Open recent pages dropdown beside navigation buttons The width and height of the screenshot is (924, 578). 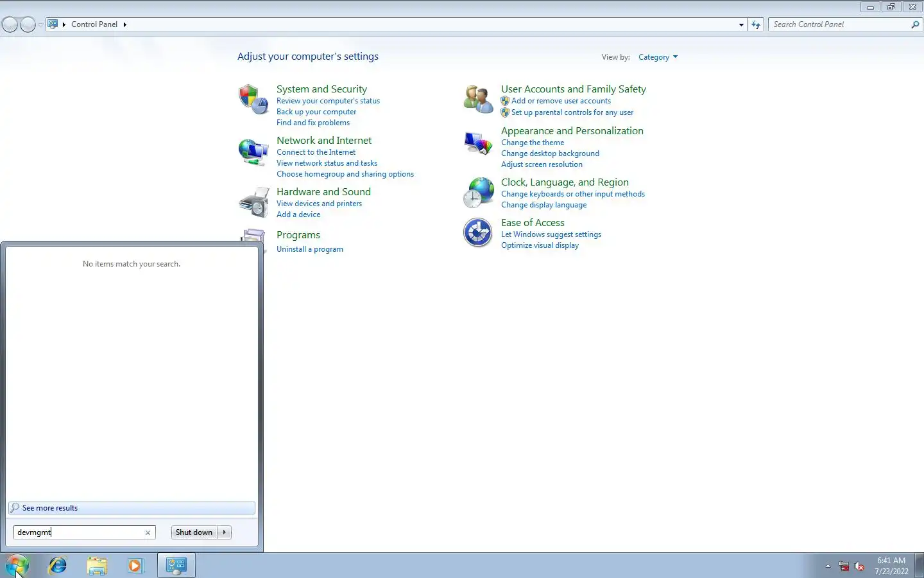[x=40, y=24]
